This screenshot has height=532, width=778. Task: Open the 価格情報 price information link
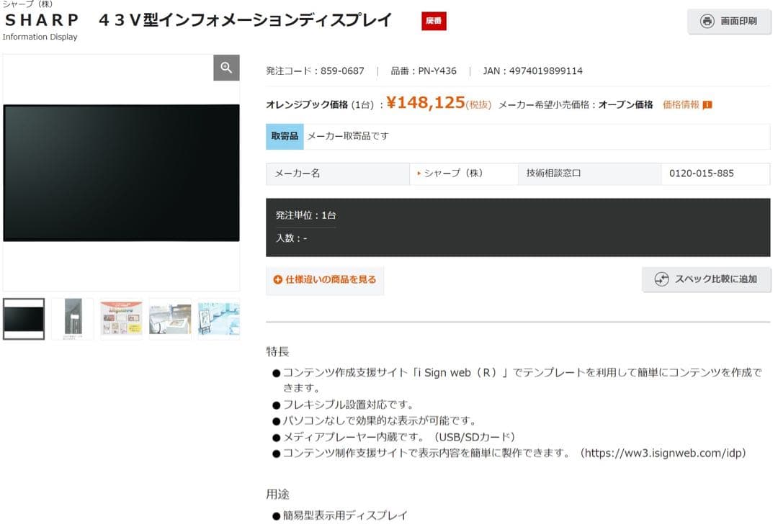(682, 104)
